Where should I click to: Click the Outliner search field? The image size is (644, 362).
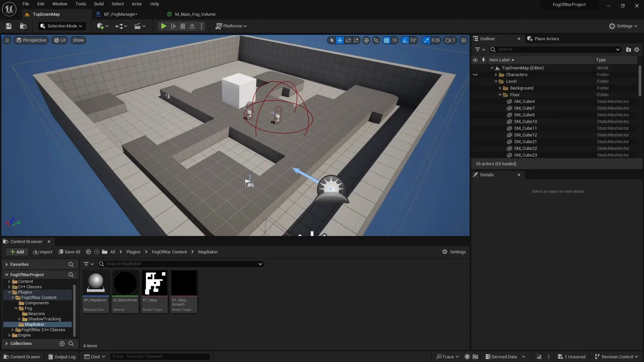(x=555, y=49)
